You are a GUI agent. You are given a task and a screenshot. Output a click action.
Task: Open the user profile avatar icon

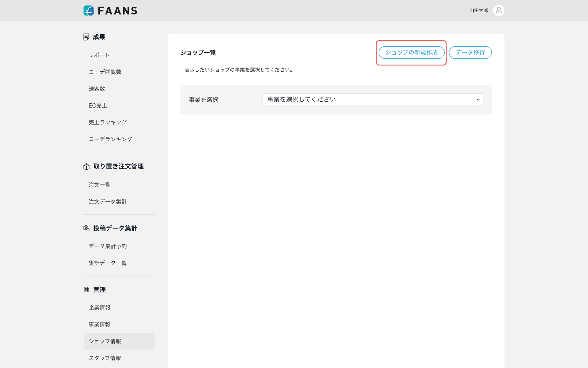tap(498, 11)
